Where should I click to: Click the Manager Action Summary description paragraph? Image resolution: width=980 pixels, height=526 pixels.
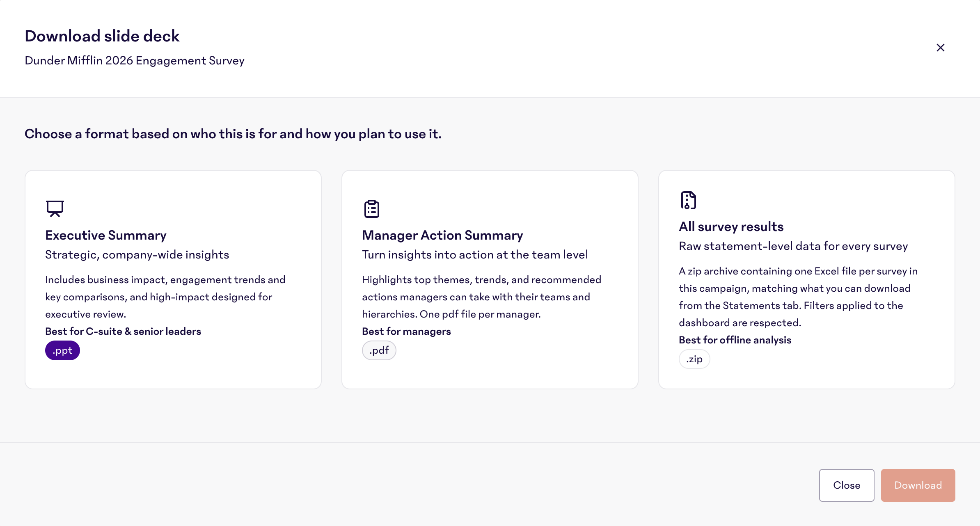[481, 297]
